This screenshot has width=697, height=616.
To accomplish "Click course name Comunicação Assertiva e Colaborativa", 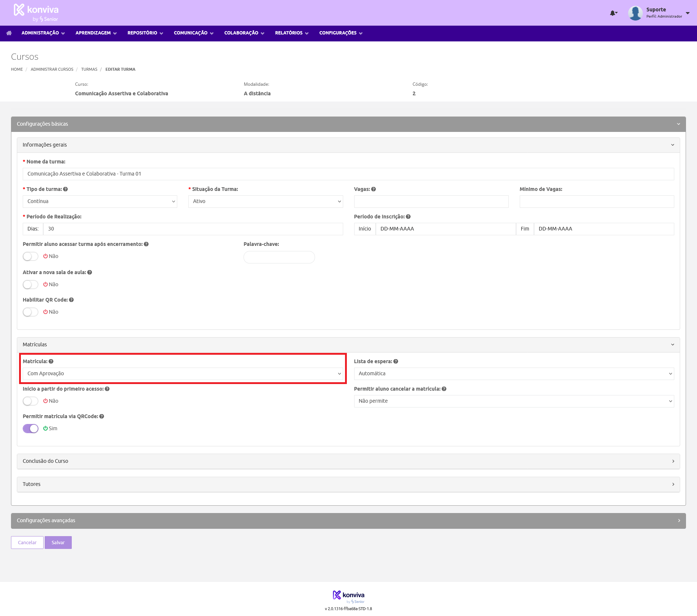I will tap(122, 94).
